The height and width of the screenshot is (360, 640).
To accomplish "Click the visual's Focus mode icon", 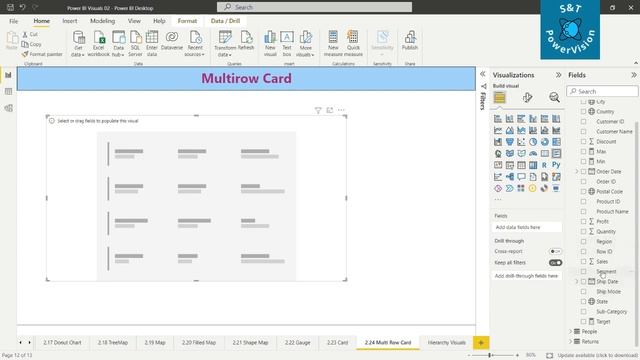I will click(x=330, y=110).
